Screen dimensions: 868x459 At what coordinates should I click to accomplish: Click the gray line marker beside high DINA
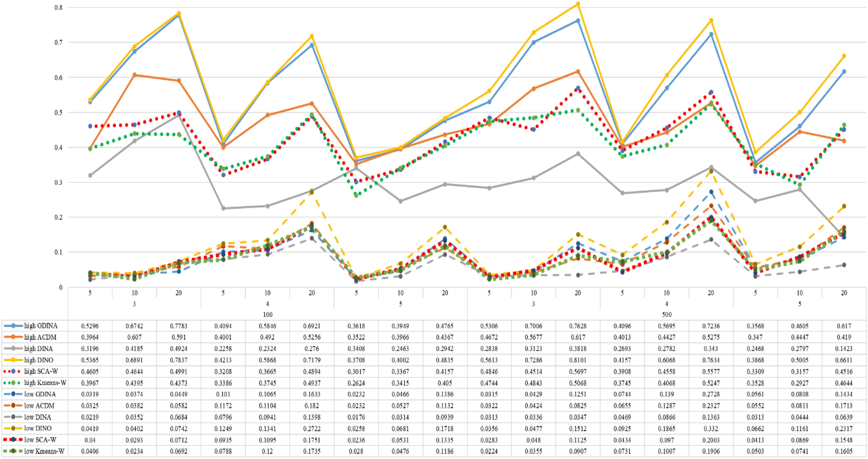pyautogui.click(x=13, y=349)
